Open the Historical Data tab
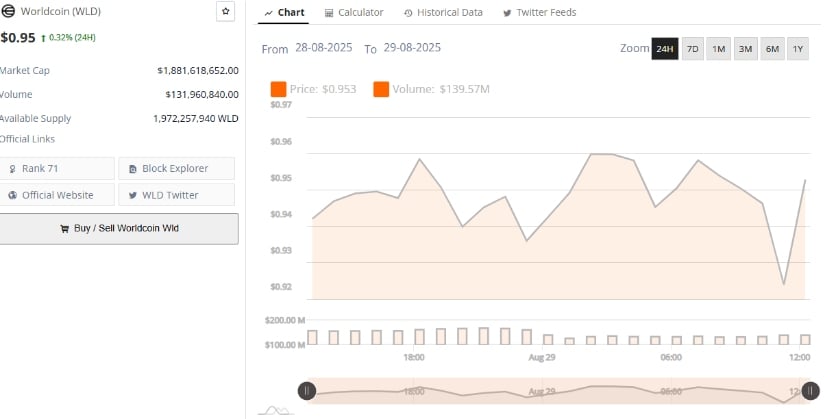This screenshot has height=419, width=825. 443,12
